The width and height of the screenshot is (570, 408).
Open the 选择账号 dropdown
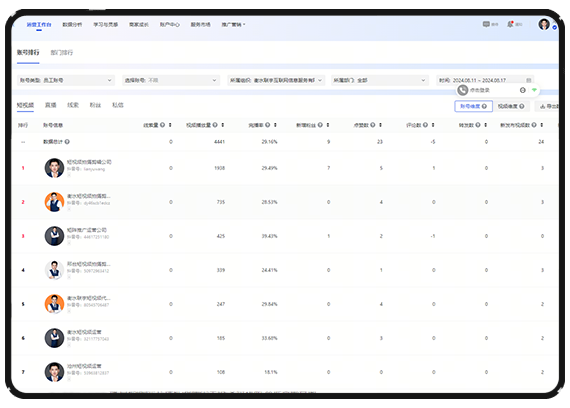click(x=171, y=80)
